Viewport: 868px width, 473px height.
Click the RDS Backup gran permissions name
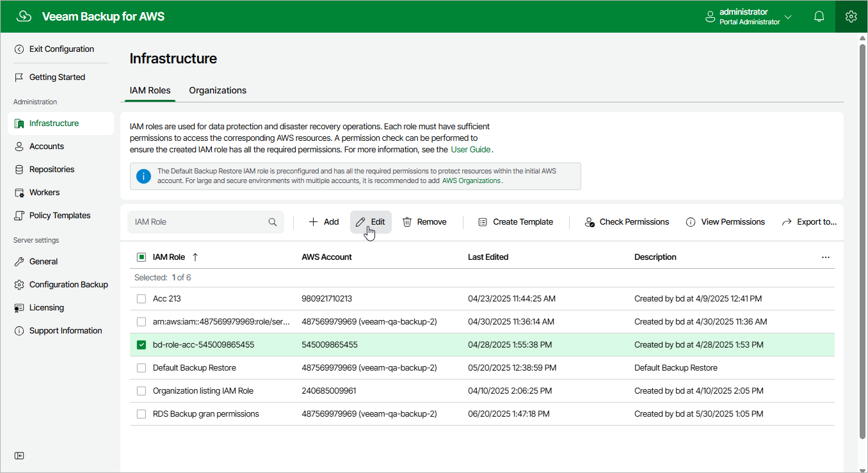click(206, 414)
